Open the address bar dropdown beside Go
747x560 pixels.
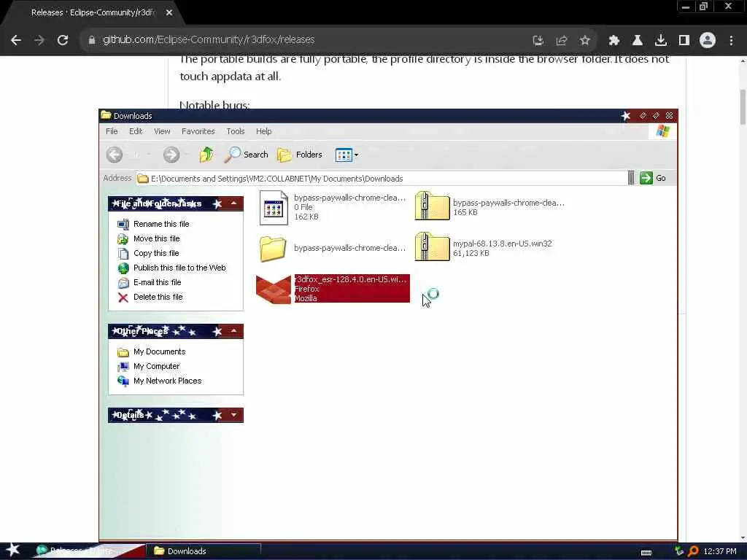coord(631,178)
